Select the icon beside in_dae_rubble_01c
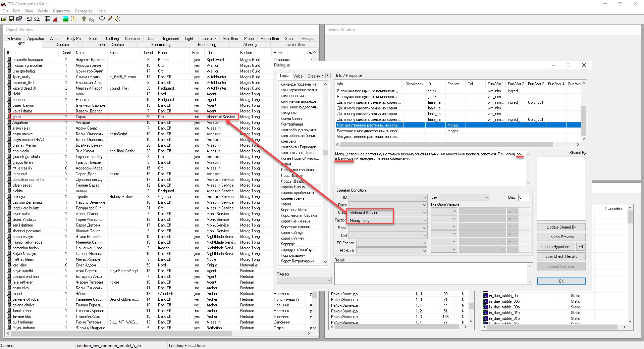 click(x=485, y=313)
